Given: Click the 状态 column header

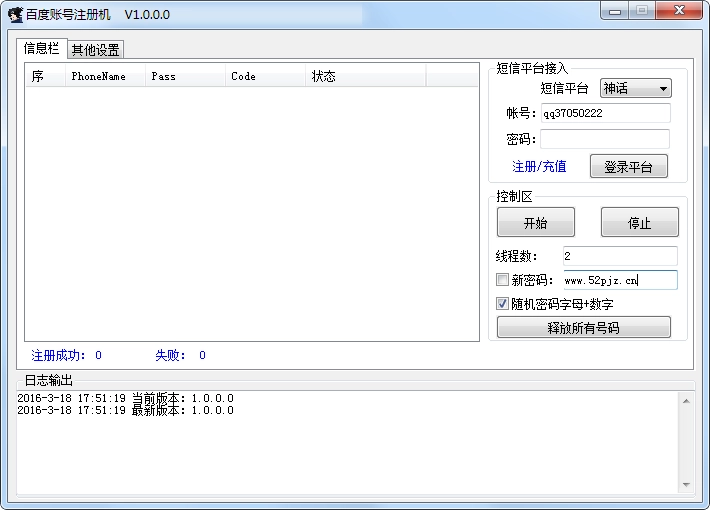Looking at the screenshot, I should click(x=366, y=76).
